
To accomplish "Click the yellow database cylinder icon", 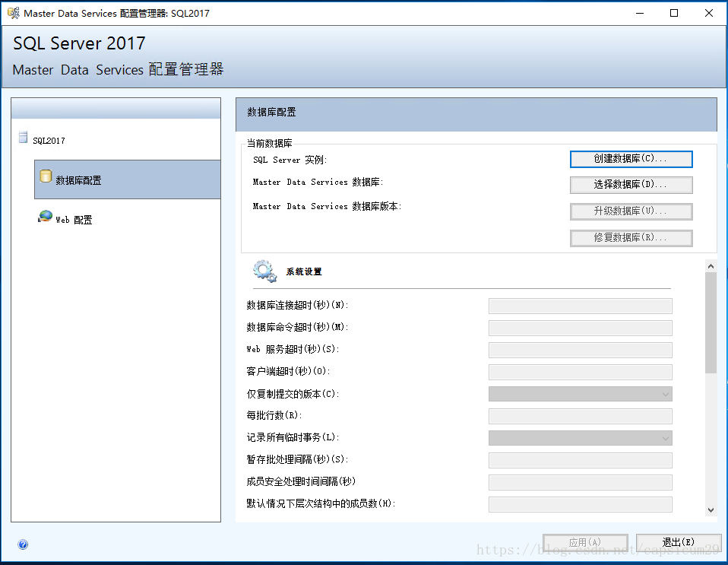I will pyautogui.click(x=46, y=176).
